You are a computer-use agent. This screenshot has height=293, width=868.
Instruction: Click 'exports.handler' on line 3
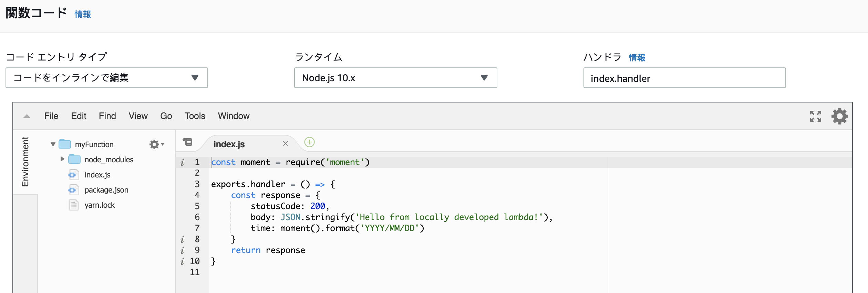(248, 184)
